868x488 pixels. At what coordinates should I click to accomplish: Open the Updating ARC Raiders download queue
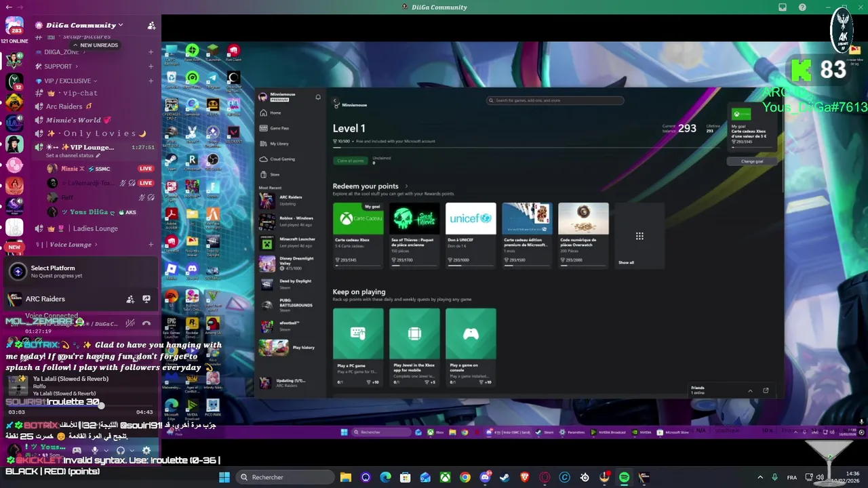coord(290,383)
